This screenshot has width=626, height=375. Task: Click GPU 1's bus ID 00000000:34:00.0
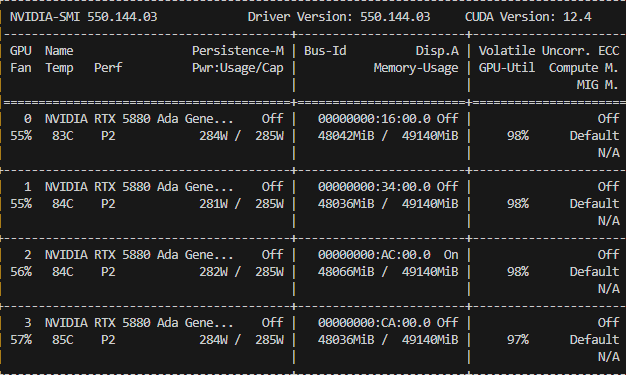pos(374,187)
